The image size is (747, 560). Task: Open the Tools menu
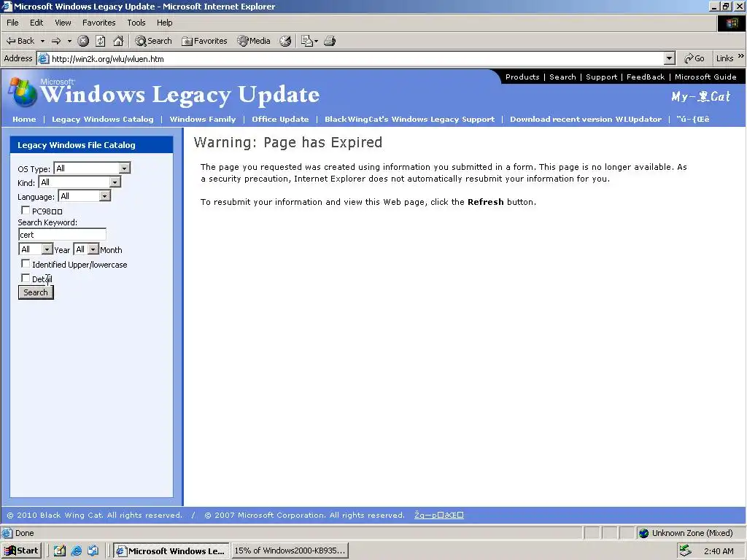[136, 23]
